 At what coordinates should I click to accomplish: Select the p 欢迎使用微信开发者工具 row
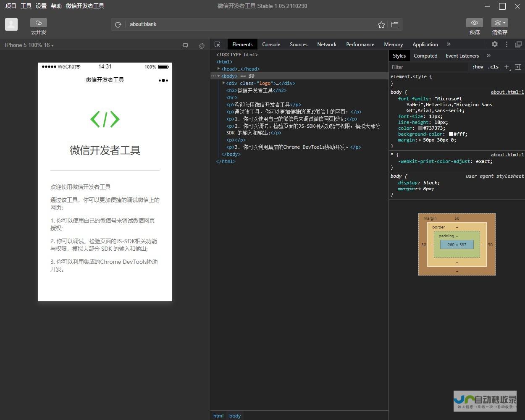(x=264, y=105)
